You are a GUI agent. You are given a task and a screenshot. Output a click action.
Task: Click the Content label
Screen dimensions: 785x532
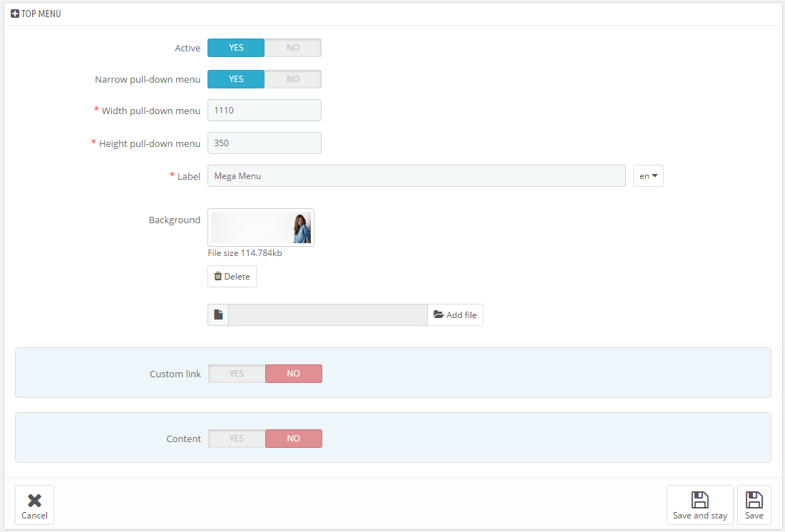click(184, 439)
